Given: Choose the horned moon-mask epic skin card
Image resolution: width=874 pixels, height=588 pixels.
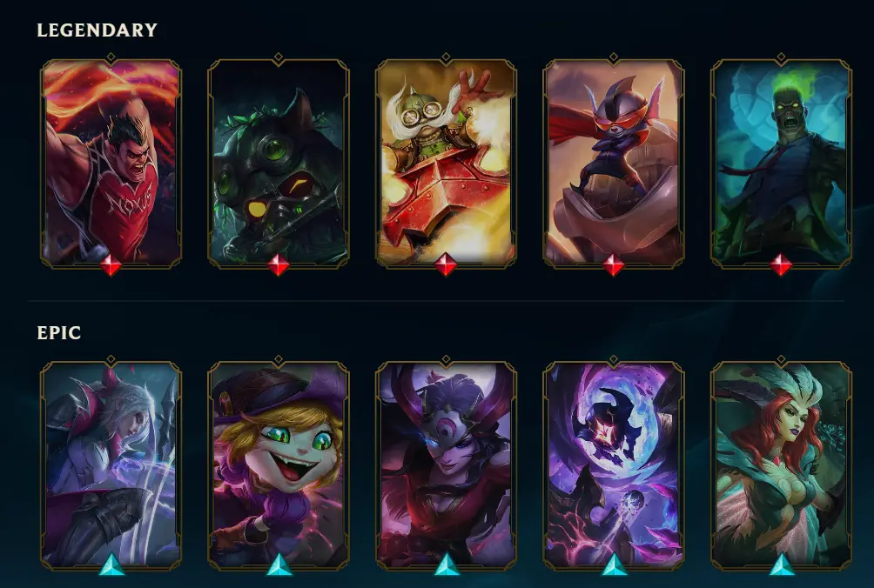Looking at the screenshot, I should (446, 465).
